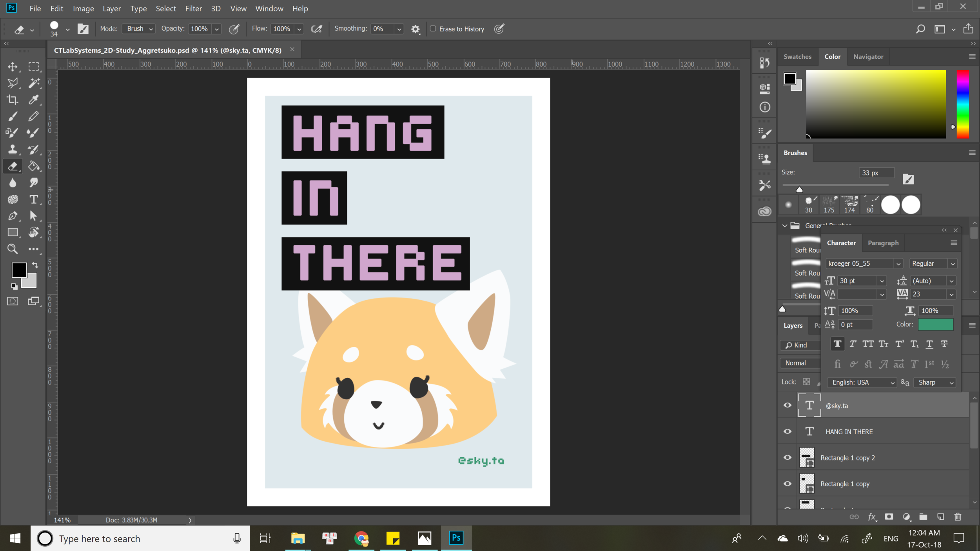Click the Windows Start button
This screenshot has width=980, height=551.
[x=15, y=538]
